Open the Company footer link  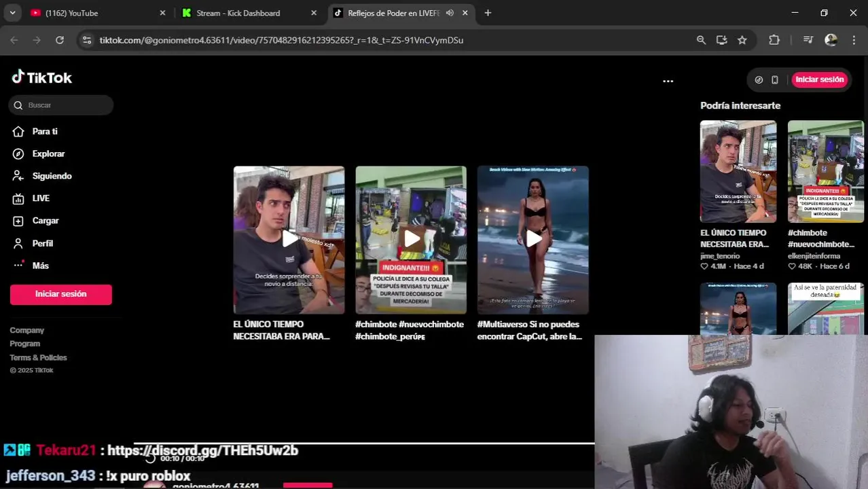(27, 330)
